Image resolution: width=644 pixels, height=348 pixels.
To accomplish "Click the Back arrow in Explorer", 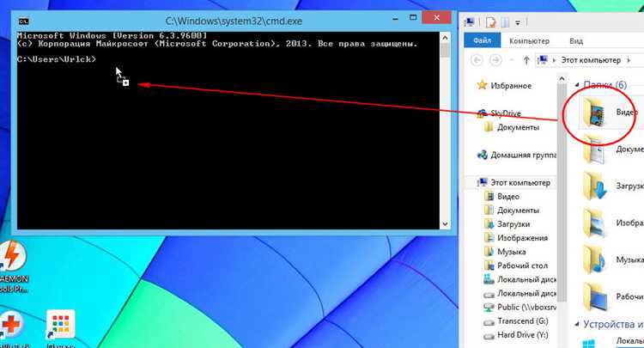I will 477,60.
